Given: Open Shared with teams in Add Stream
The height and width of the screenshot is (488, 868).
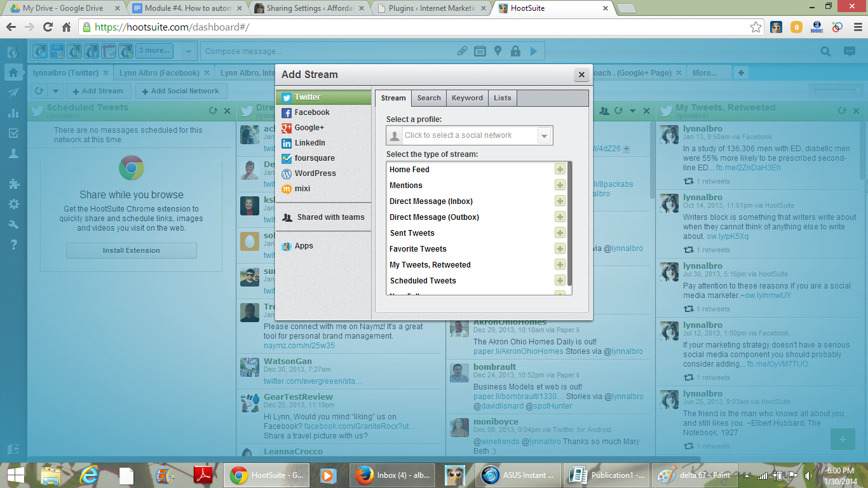Looking at the screenshot, I should (x=323, y=217).
